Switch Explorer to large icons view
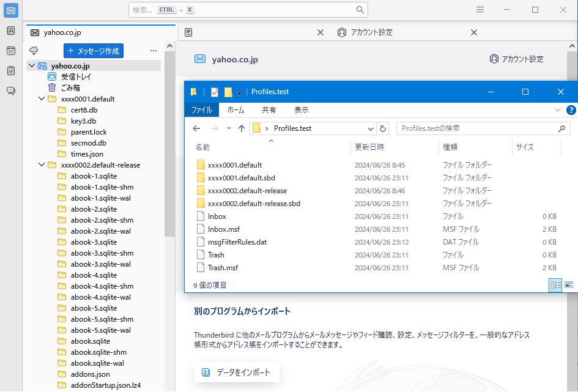This screenshot has height=392, width=578. point(569,285)
